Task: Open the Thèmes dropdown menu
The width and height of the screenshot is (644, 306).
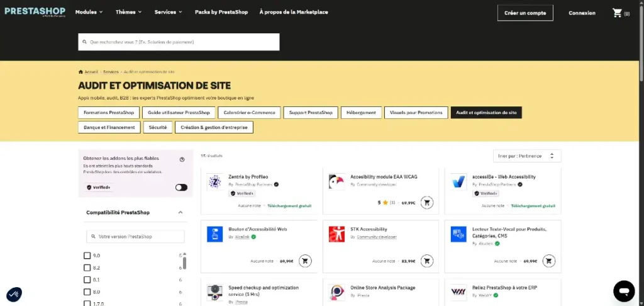Action: 128,12
